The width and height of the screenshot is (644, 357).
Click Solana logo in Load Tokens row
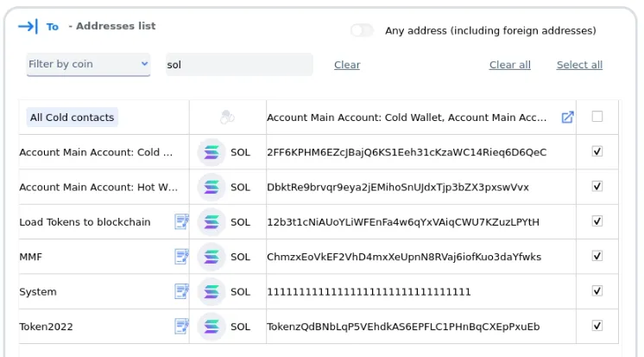(212, 222)
